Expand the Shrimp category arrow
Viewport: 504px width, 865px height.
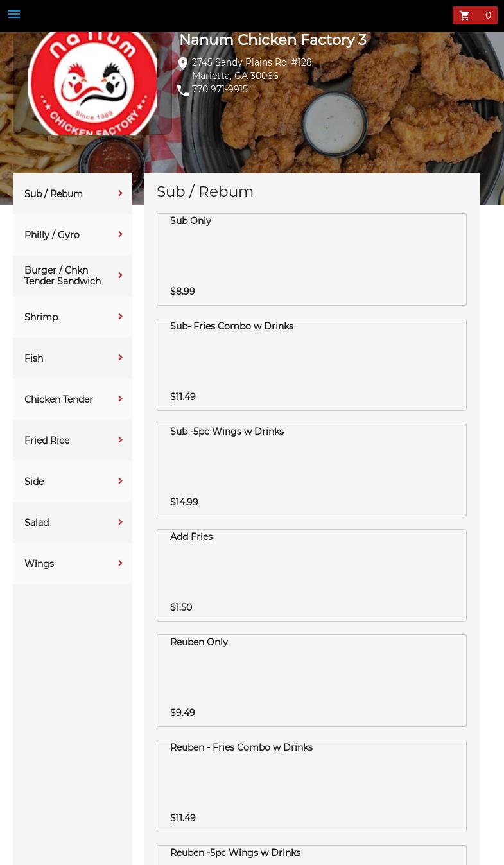coord(120,317)
